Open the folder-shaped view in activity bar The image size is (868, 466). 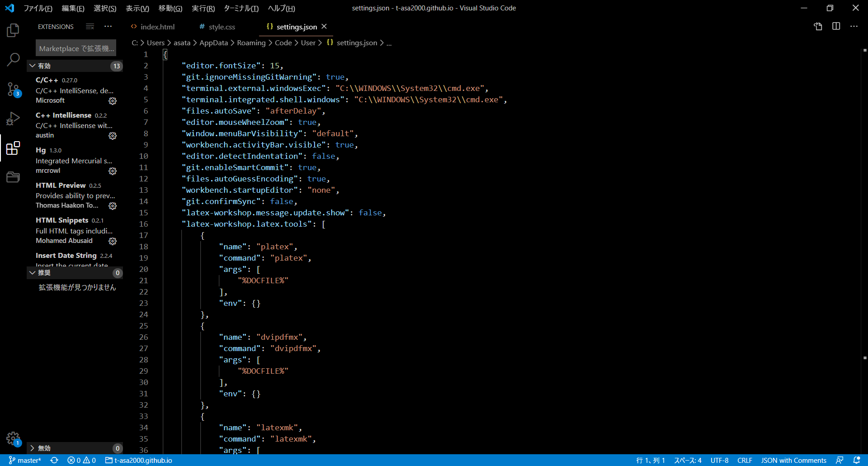13,177
